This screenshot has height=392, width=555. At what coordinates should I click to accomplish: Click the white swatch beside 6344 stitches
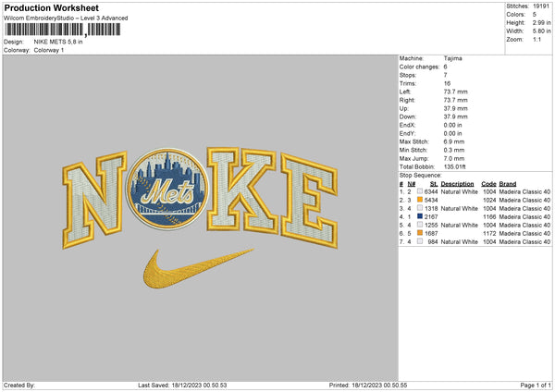coord(420,191)
